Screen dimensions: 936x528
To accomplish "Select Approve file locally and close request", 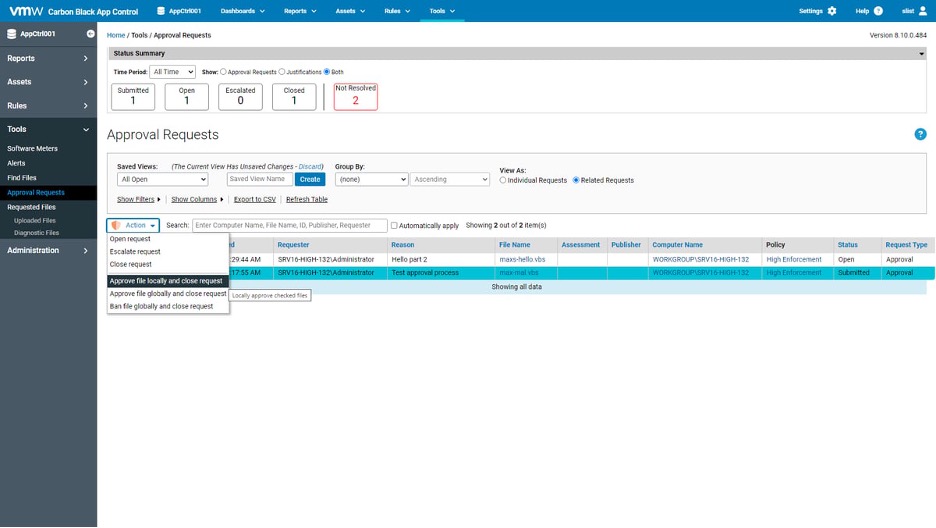I will point(168,281).
